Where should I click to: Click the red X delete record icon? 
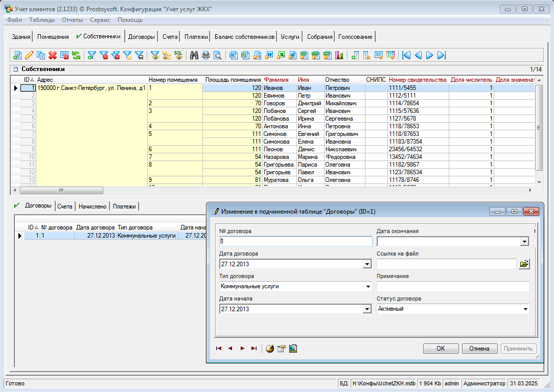pyautogui.click(x=52, y=55)
